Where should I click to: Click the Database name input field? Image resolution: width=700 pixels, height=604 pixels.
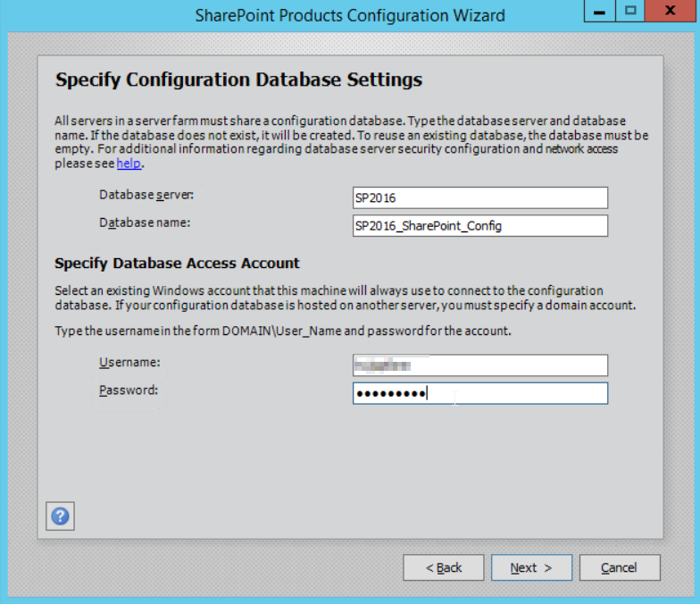480,225
